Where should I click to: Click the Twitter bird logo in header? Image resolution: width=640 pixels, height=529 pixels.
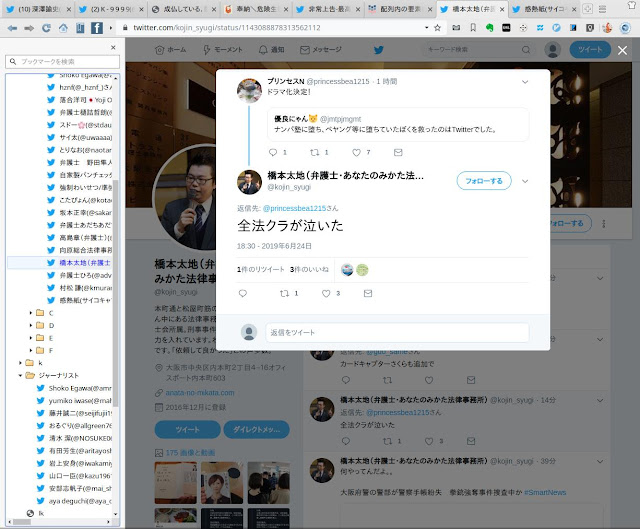(379, 50)
